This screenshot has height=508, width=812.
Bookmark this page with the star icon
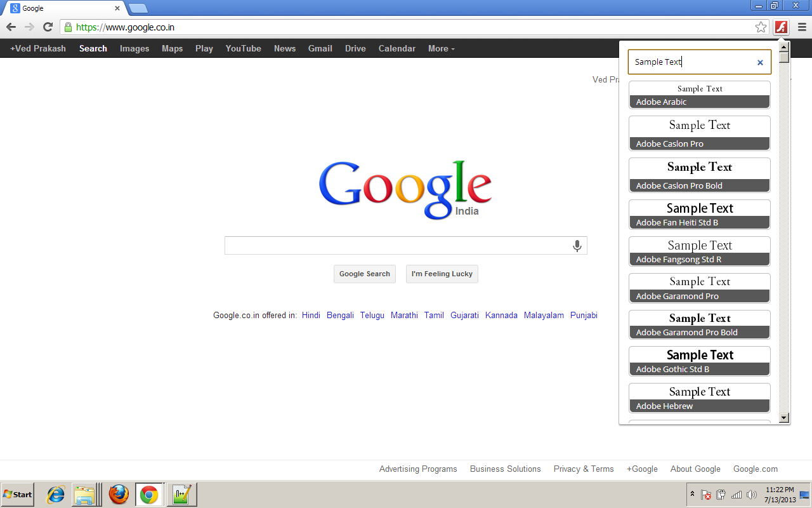[x=761, y=27]
